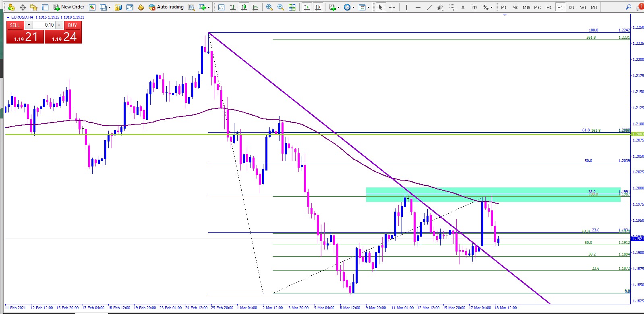
Task: Switch timeframe to M1
Action: point(504,7)
